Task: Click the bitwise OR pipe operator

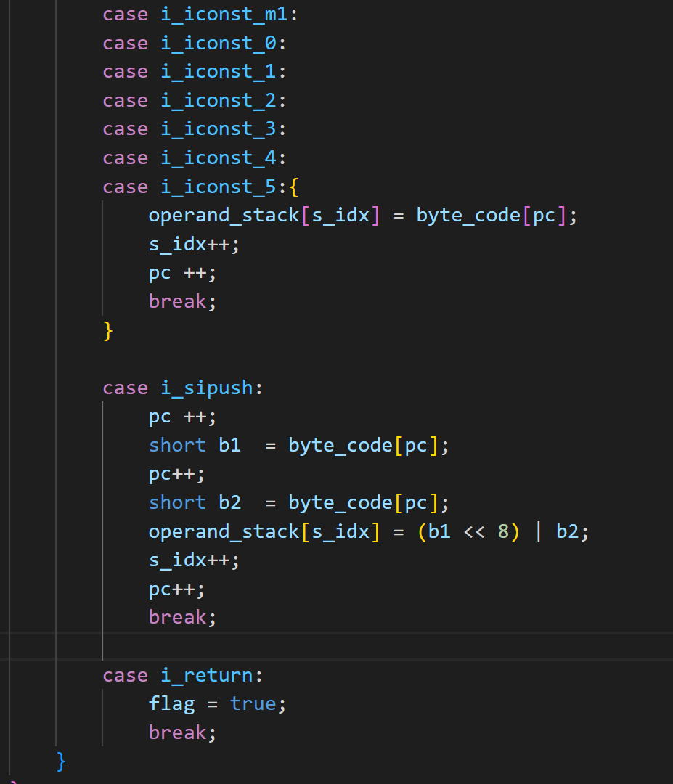Action: click(538, 531)
